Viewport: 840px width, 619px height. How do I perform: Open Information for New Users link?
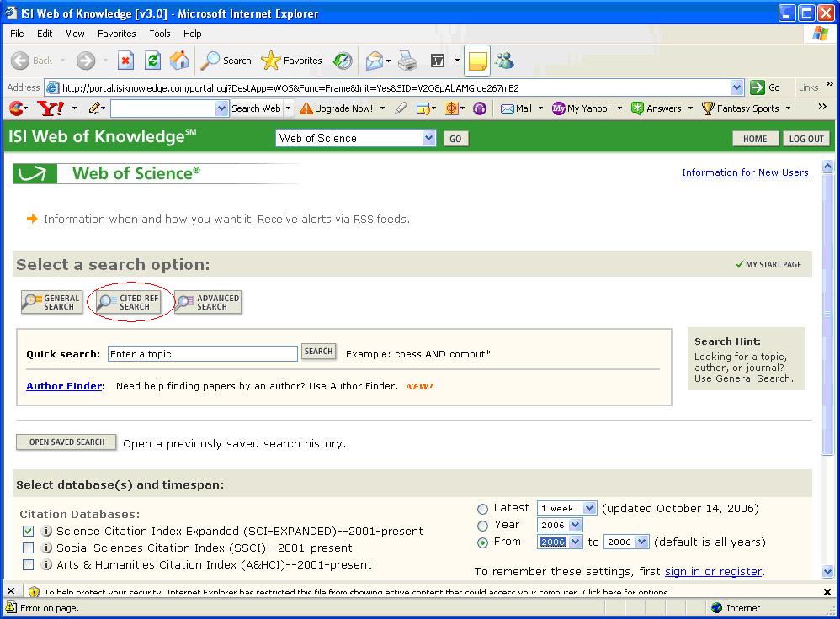[x=745, y=172]
